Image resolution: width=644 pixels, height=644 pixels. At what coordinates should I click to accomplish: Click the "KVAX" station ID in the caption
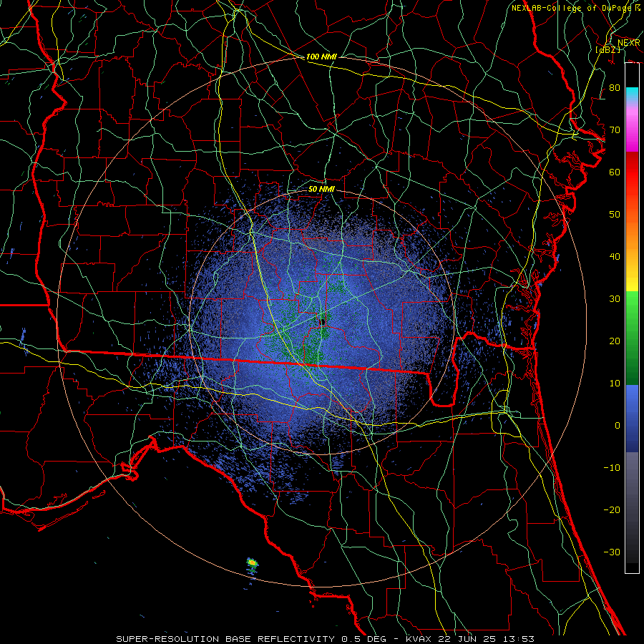pyautogui.click(x=418, y=639)
